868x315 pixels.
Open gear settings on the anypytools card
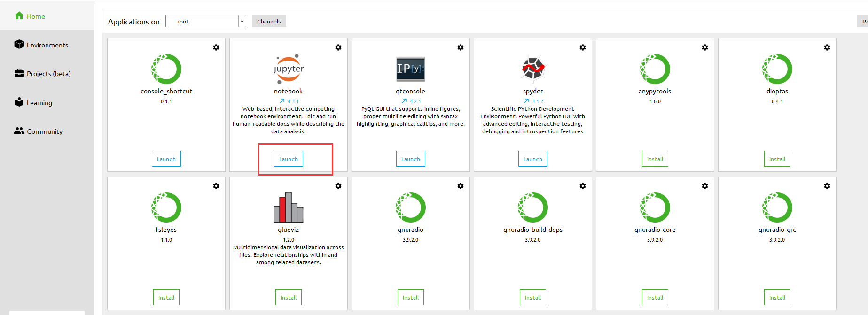(x=705, y=47)
